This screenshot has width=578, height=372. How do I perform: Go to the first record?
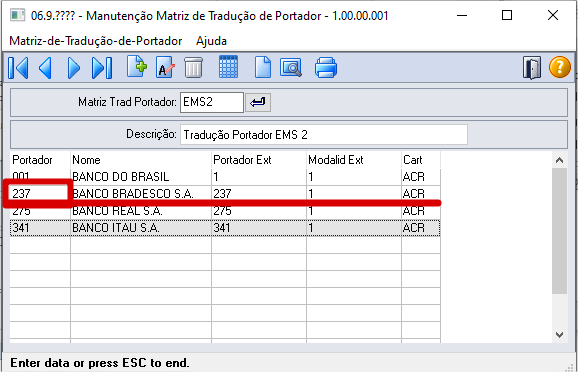tap(18, 68)
